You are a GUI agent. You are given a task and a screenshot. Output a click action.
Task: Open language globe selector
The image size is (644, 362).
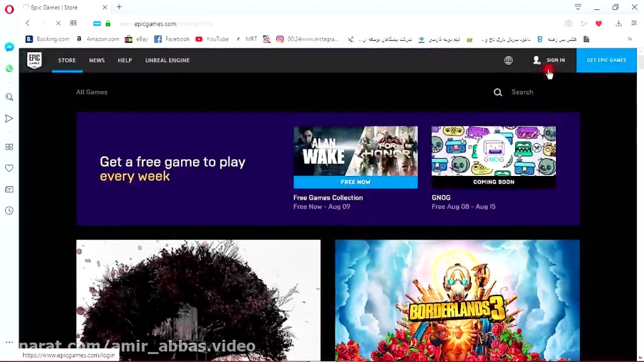(509, 60)
